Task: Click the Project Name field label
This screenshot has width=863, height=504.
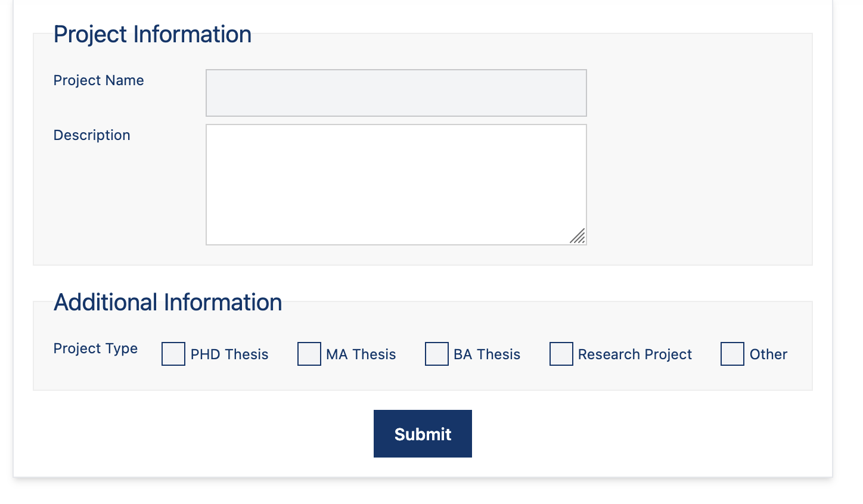Action: pyautogui.click(x=99, y=80)
